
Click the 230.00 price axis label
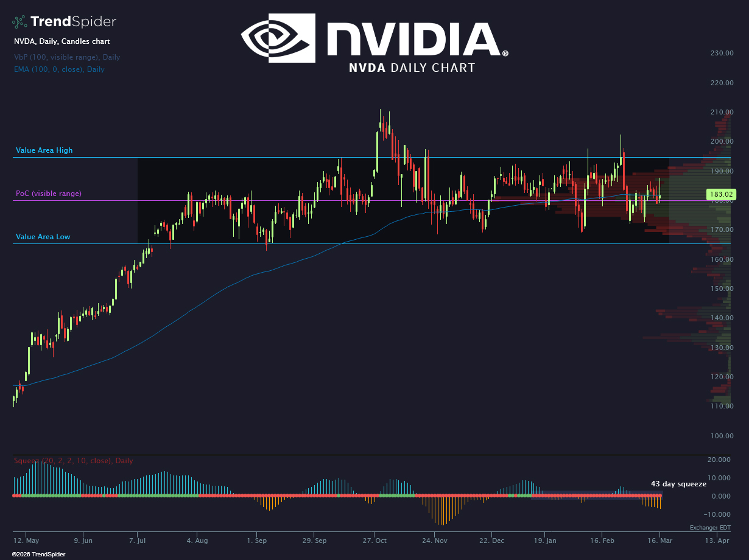click(722, 53)
